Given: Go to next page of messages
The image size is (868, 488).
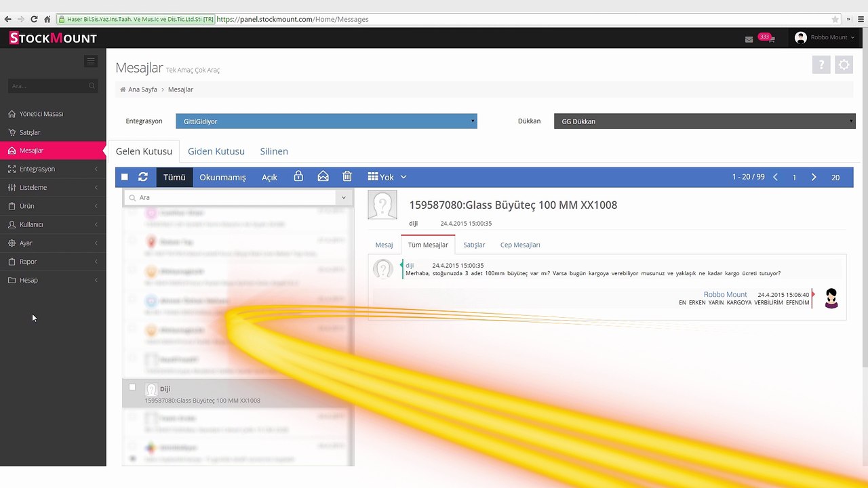Looking at the screenshot, I should pyautogui.click(x=814, y=177).
